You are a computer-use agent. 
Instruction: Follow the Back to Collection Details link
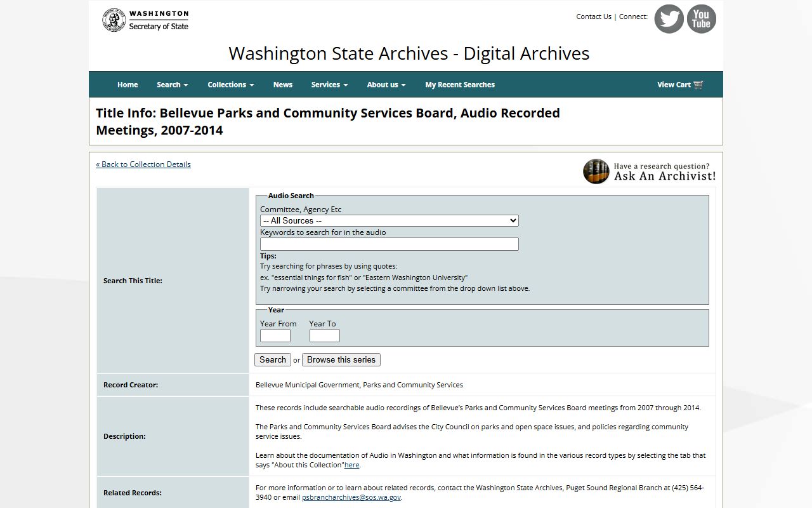pyautogui.click(x=143, y=164)
